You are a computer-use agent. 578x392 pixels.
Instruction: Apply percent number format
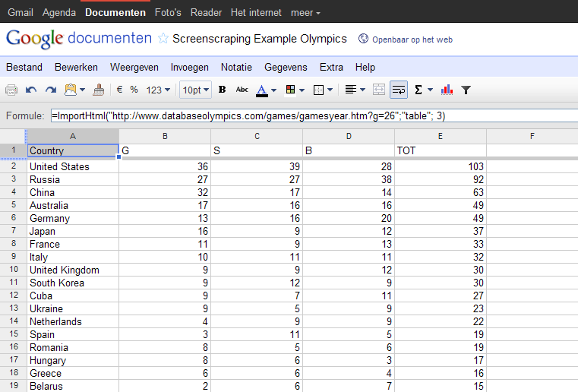click(x=134, y=90)
